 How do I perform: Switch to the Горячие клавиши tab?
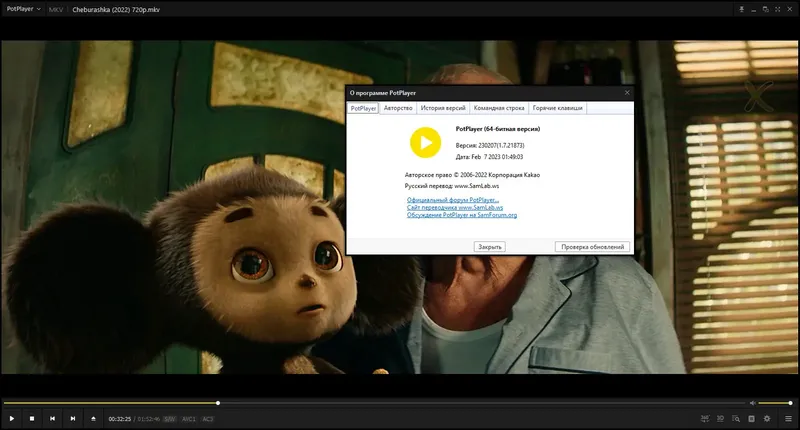coord(557,108)
